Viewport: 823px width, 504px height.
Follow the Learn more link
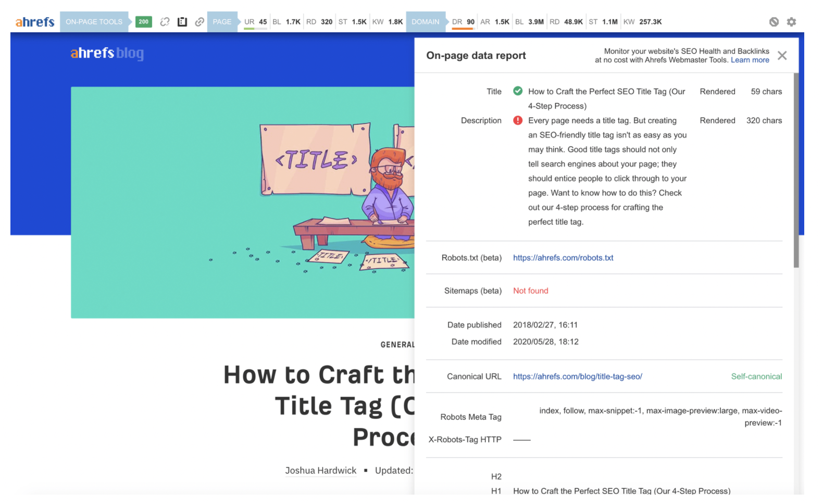(750, 60)
